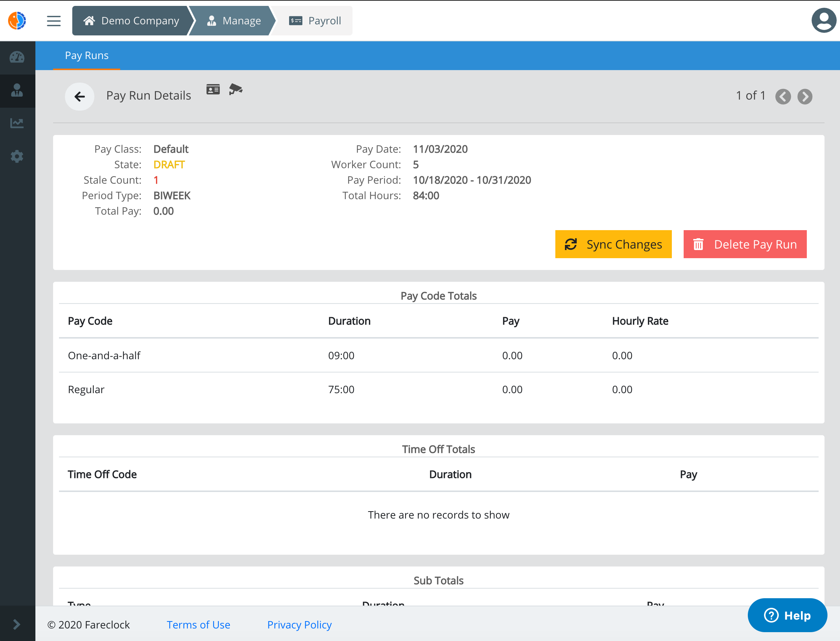This screenshot has width=840, height=641.
Task: Select the Payroll breadcrumb
Action: tap(315, 21)
